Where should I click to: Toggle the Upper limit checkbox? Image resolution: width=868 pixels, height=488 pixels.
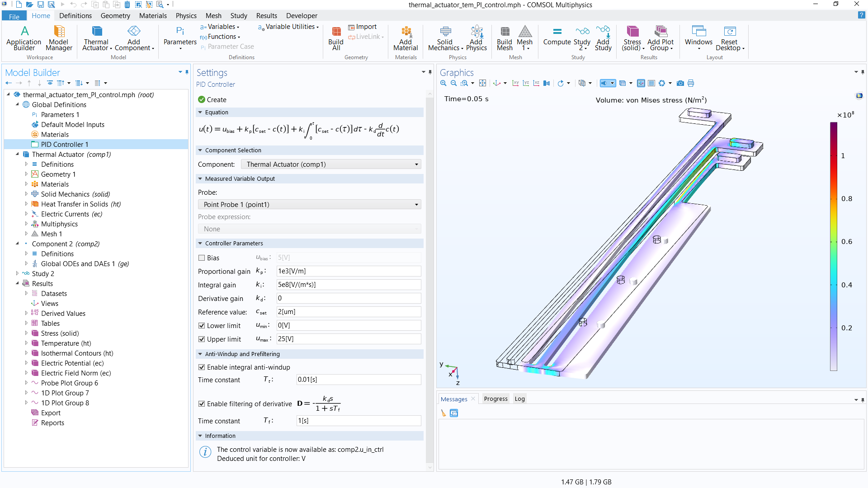click(x=202, y=339)
